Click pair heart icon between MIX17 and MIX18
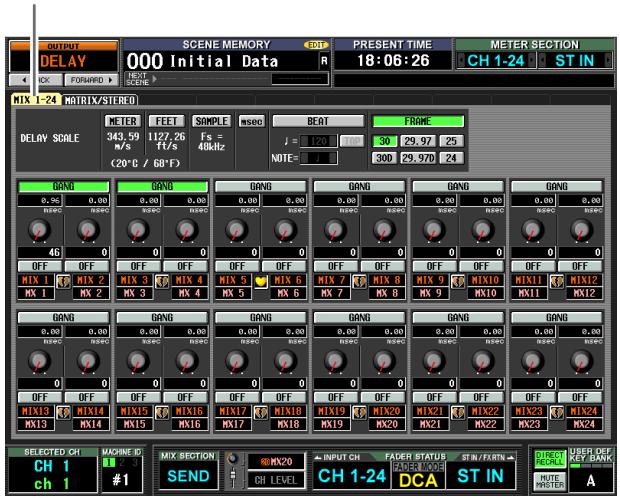 click(x=261, y=413)
